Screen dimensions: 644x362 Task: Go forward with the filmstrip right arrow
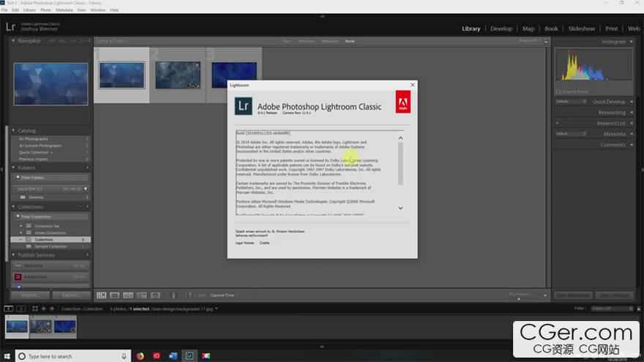click(52, 309)
